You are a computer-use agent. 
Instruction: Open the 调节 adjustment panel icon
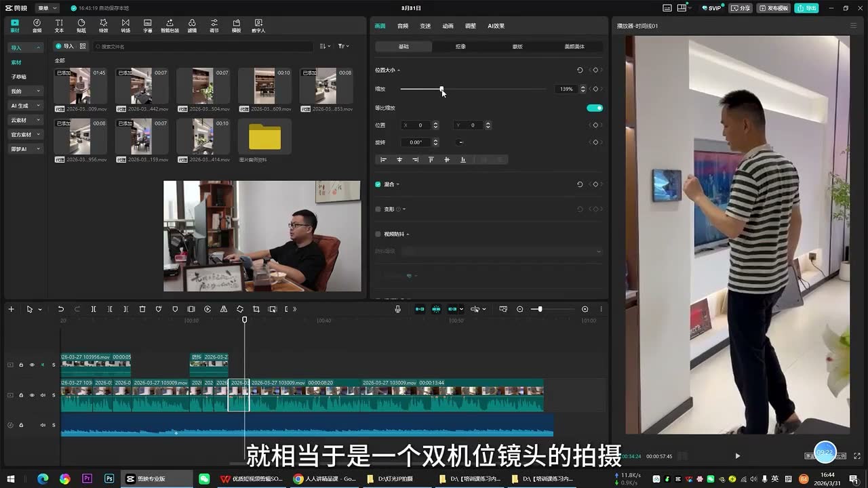pos(214,26)
